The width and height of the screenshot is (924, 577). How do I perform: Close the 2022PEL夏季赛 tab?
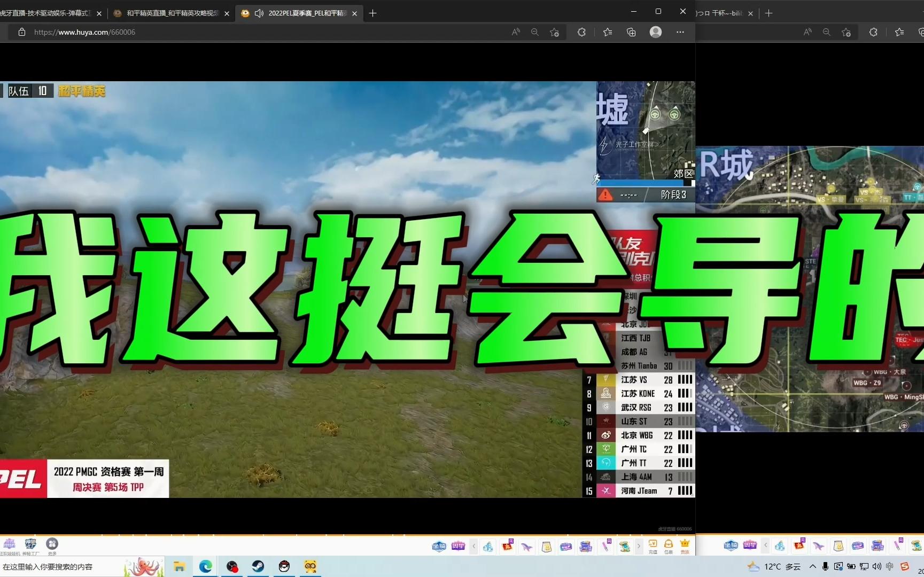tap(354, 14)
